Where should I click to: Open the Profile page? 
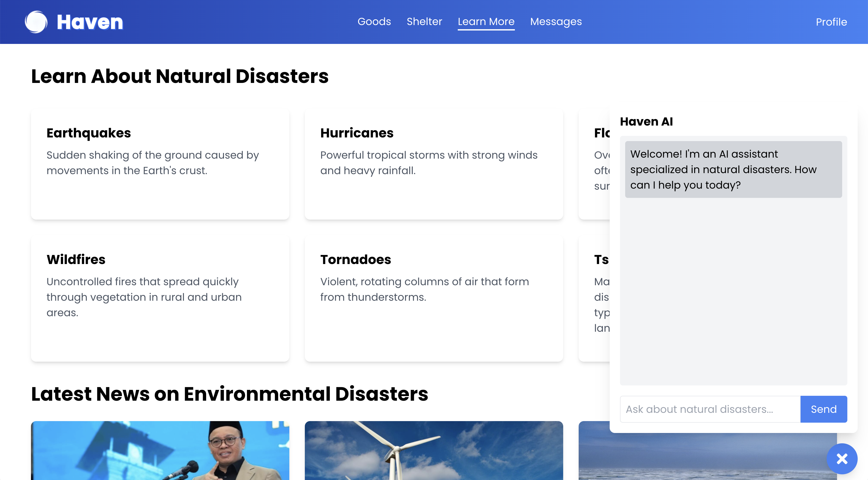pos(831,22)
